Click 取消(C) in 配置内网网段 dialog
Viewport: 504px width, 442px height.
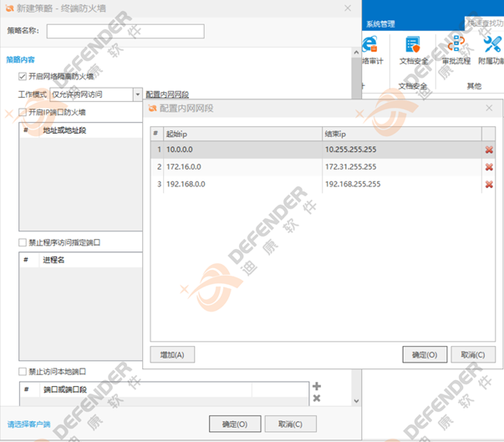[x=473, y=354]
